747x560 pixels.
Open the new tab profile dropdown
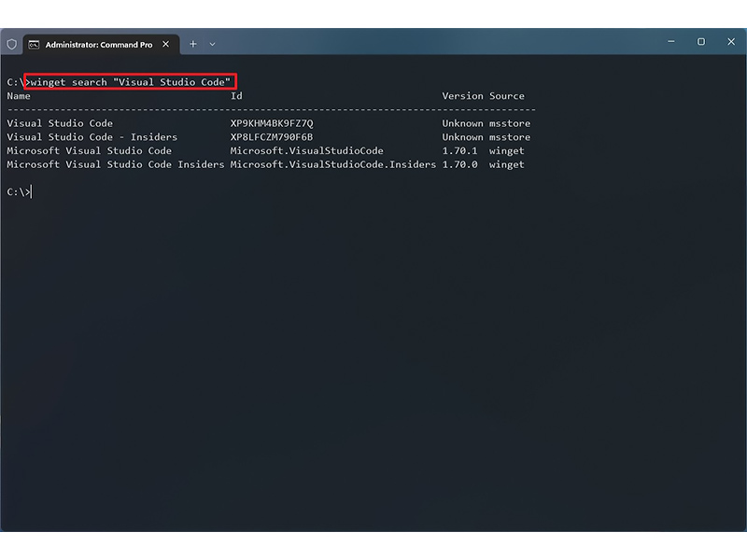point(213,44)
